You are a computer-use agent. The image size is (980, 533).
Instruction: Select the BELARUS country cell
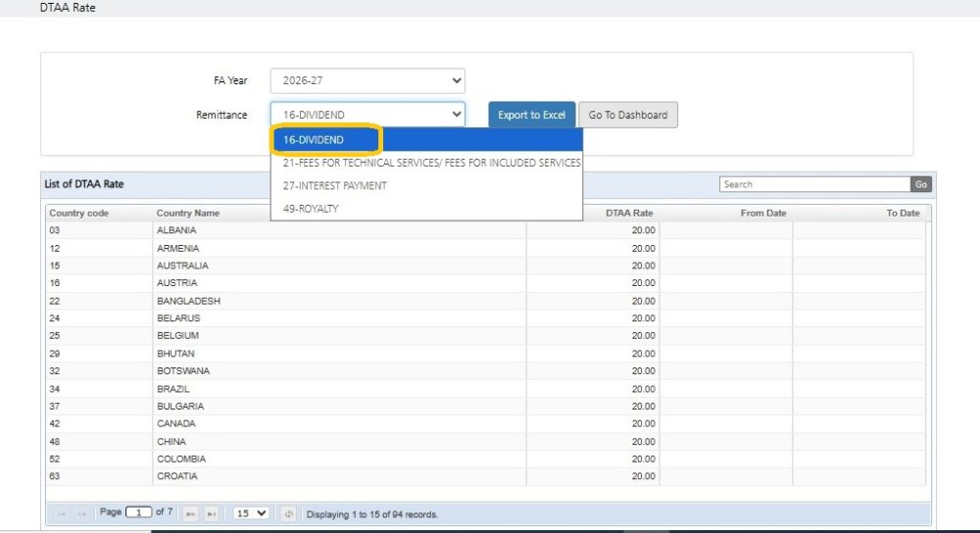(339, 318)
